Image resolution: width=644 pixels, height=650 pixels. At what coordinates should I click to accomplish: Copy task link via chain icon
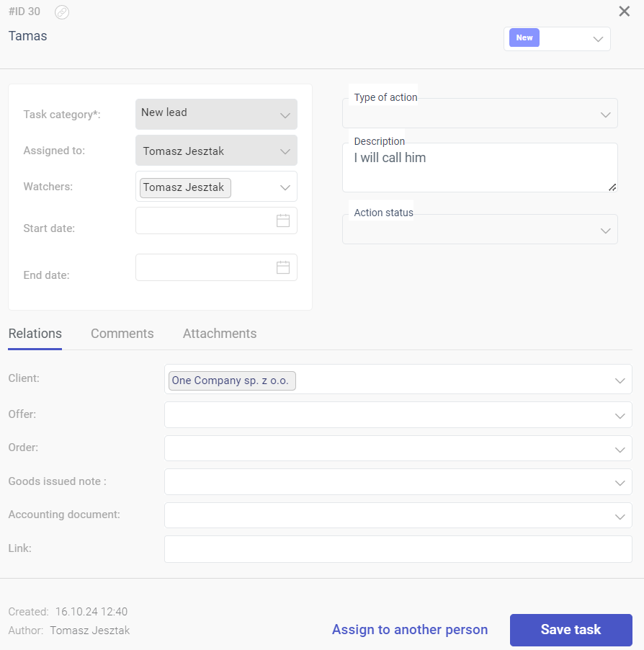pyautogui.click(x=62, y=12)
